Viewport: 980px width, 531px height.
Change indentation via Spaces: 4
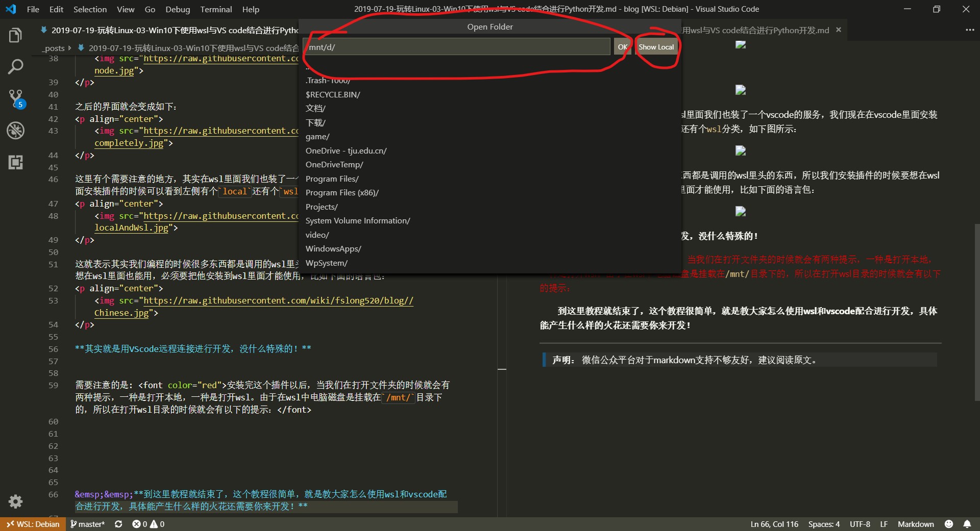tap(824, 524)
